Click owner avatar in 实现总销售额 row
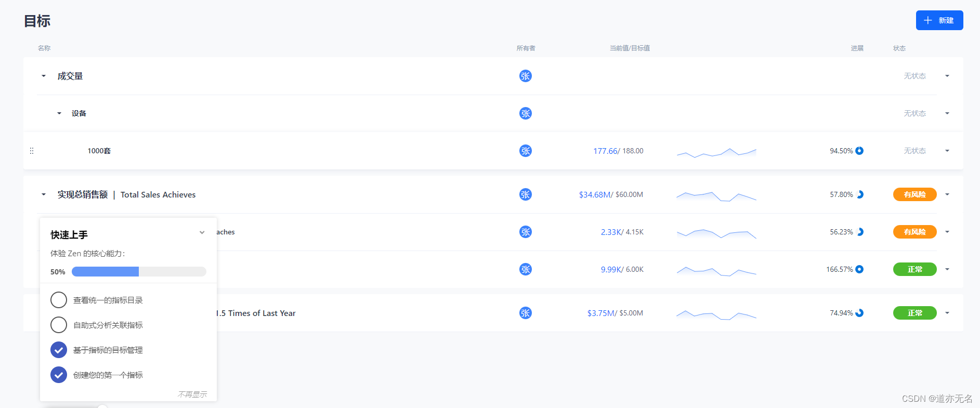This screenshot has height=408, width=980. [x=526, y=194]
